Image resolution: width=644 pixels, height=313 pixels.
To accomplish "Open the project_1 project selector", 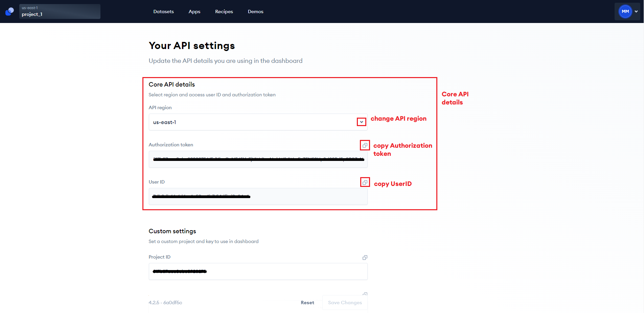I will pyautogui.click(x=60, y=11).
